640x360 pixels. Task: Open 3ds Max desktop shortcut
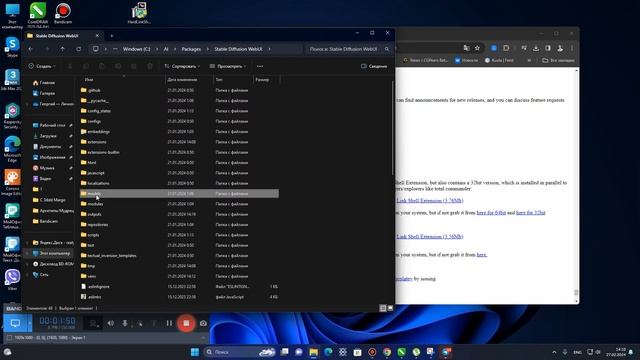click(12, 80)
